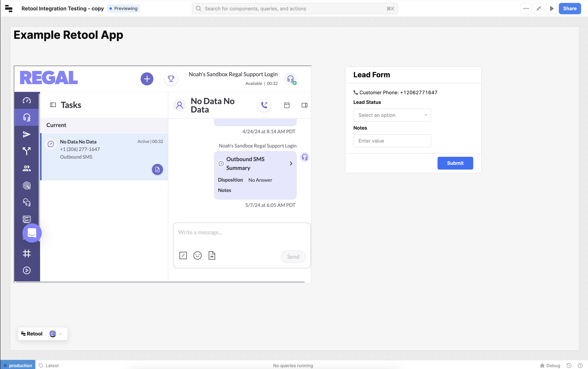Click the task document checkmark icon button

coord(157,169)
